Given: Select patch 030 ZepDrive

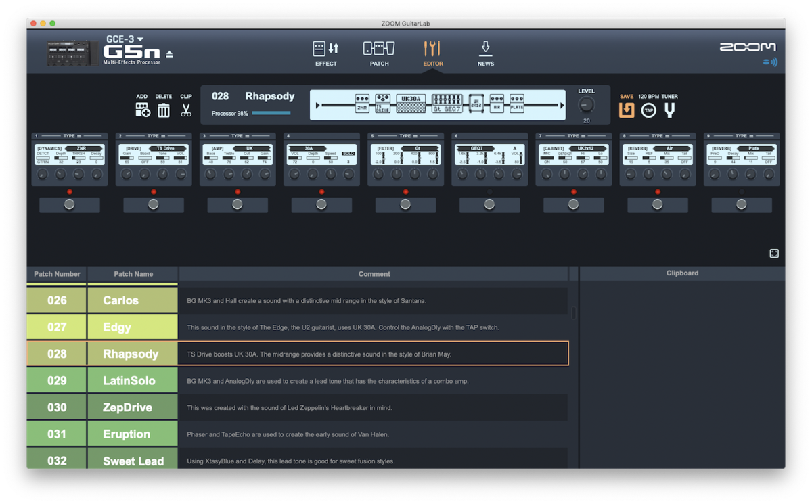Looking at the screenshot, I should [x=297, y=407].
